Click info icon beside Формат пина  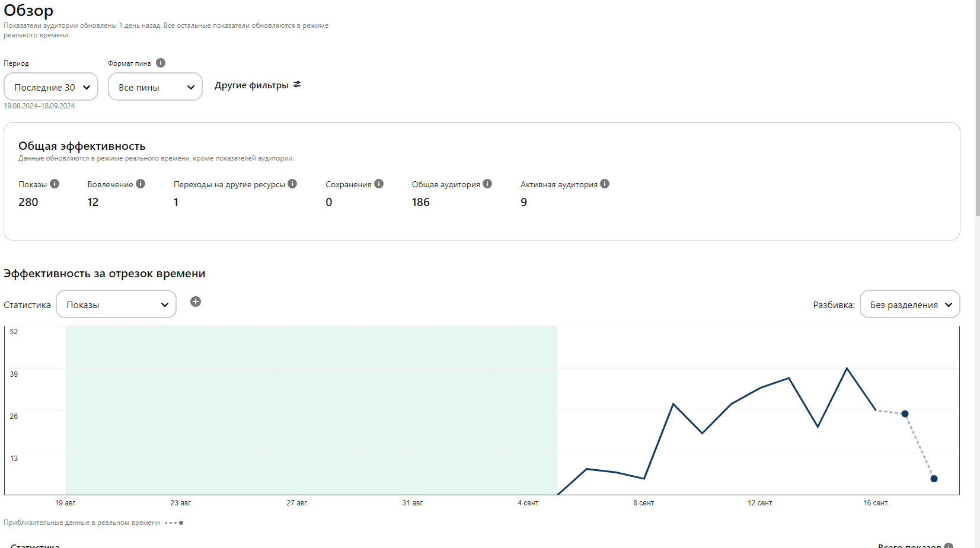click(161, 63)
